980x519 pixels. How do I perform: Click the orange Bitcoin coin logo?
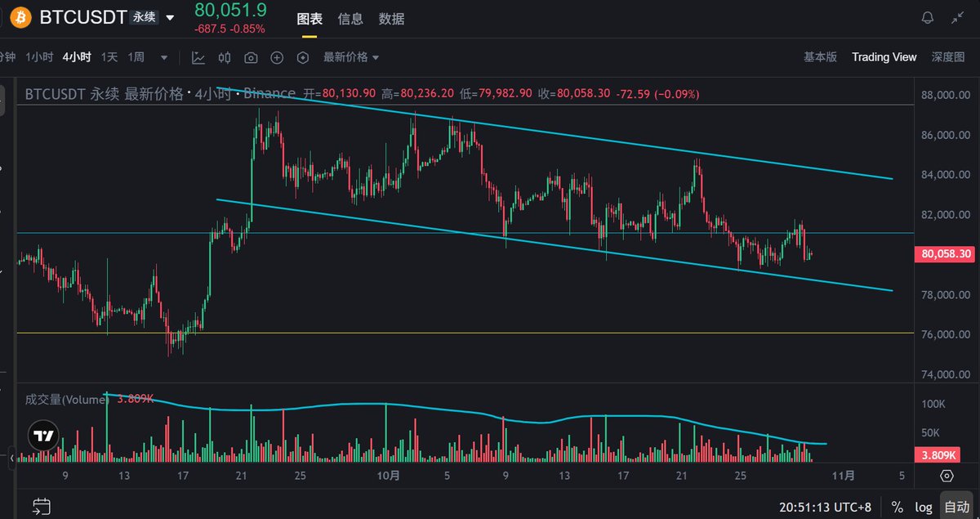coord(20,17)
